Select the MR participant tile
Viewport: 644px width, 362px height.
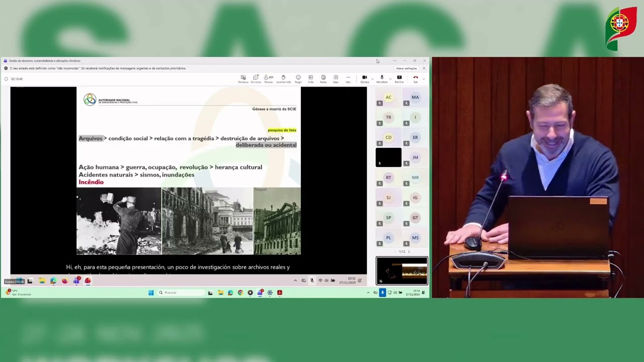tap(415, 177)
